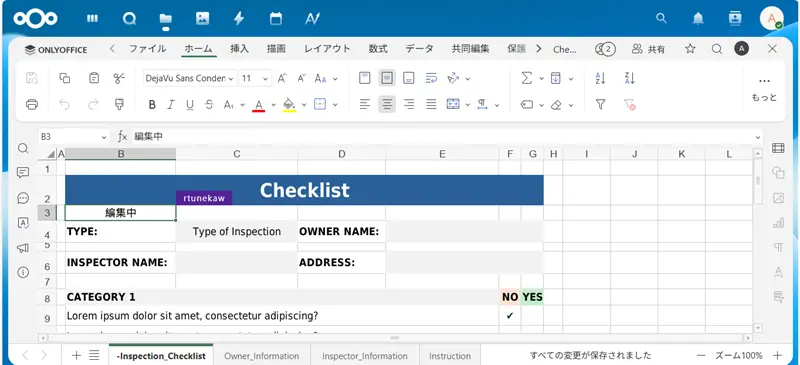Image resolution: width=800 pixels, height=365 pixels.
Task: Open the sheet list button
Action: coord(94,355)
